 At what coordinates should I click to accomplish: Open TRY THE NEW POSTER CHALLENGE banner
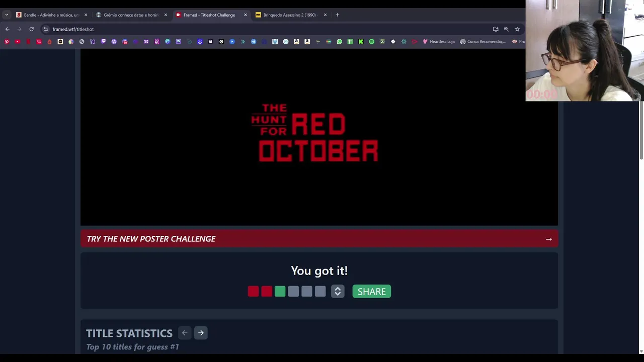pyautogui.click(x=319, y=239)
